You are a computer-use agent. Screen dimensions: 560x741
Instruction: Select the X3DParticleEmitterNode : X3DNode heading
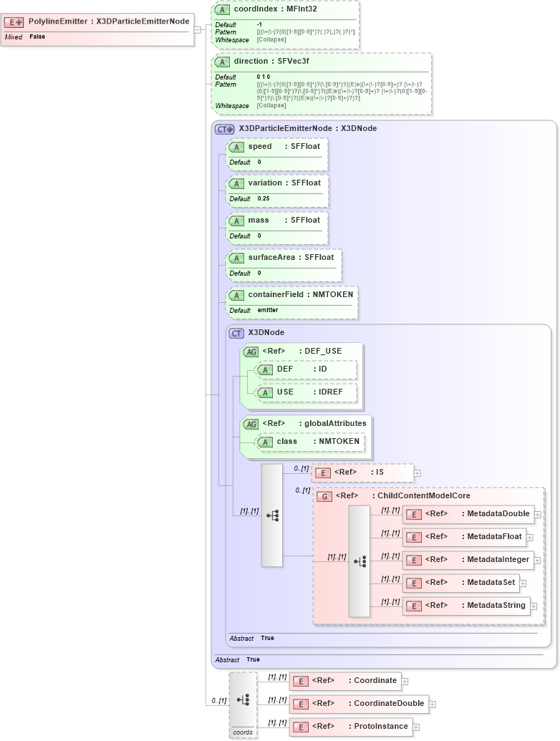(308, 129)
